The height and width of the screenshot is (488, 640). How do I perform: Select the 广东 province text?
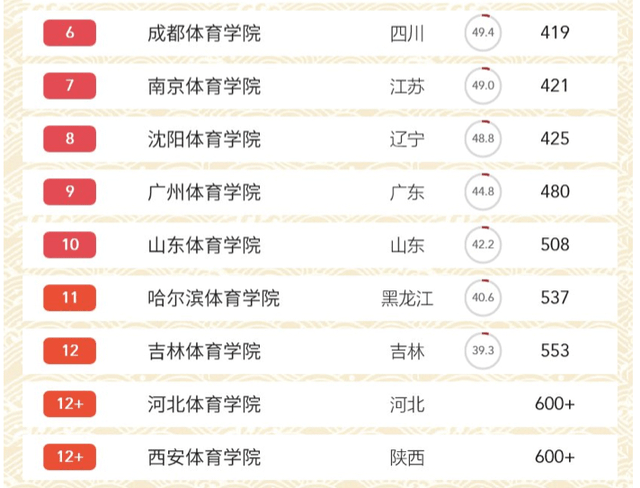[x=407, y=192]
